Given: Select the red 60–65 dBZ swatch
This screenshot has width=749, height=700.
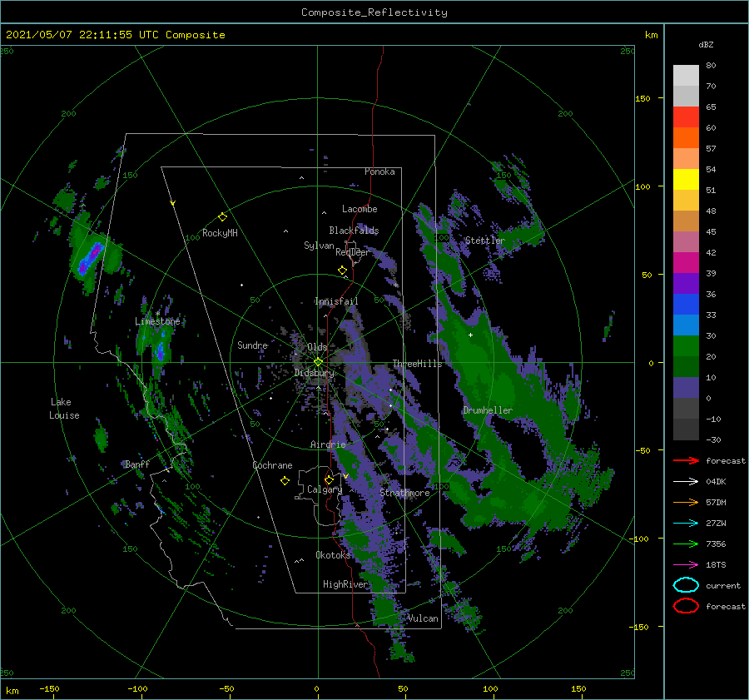Looking at the screenshot, I should 686,117.
